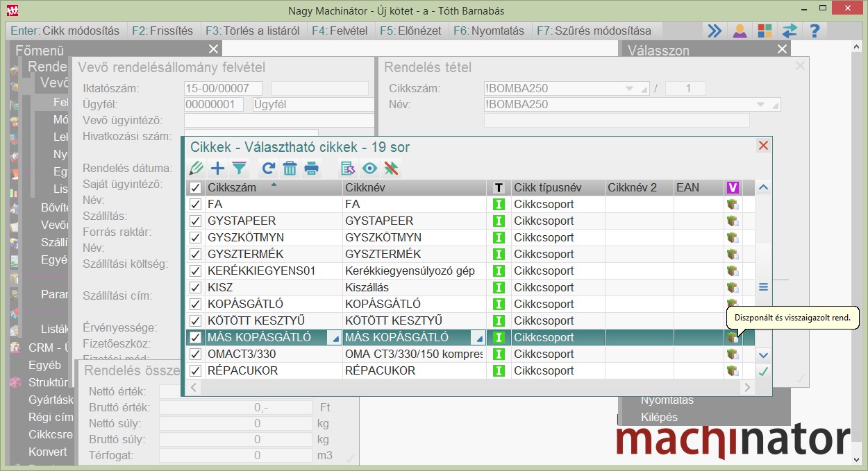Open the user profile icon in top bar
Viewport: 868px width, 471px height.
[x=740, y=31]
